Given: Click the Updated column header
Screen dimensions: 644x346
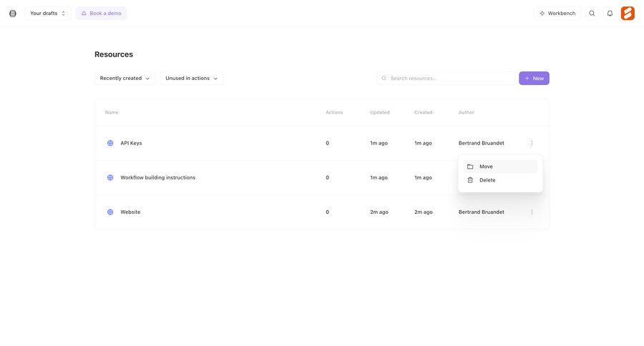Looking at the screenshot, I should (379, 112).
